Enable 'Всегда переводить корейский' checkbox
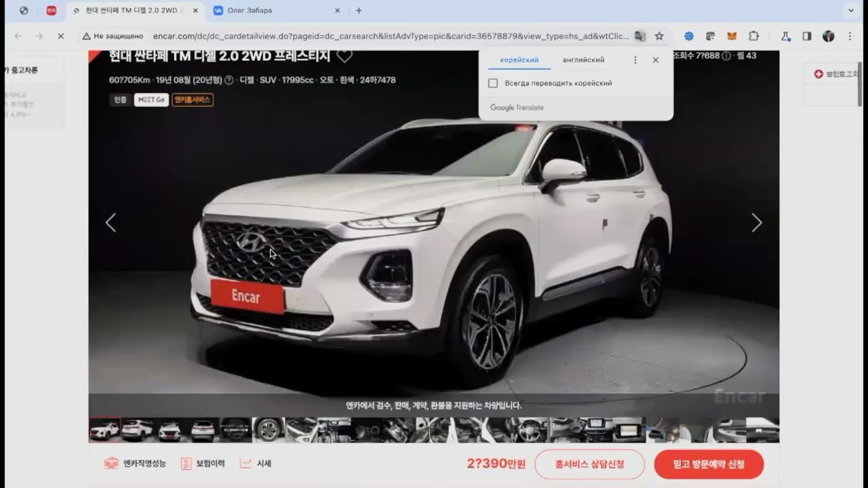This screenshot has height=488, width=868. (493, 83)
